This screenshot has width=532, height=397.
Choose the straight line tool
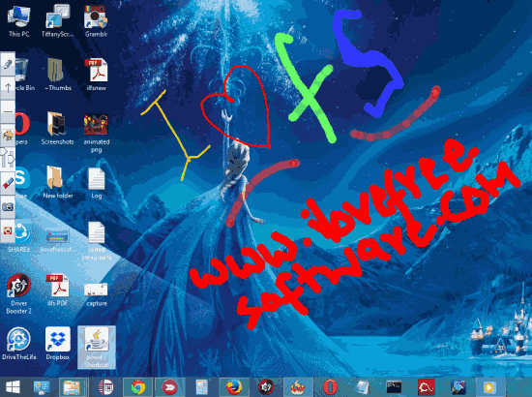click(8, 111)
